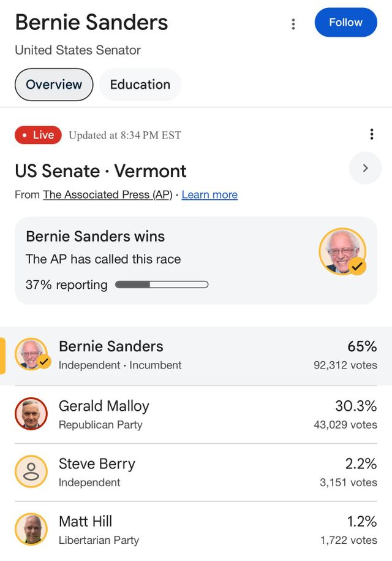This screenshot has height=561, width=392.
Task: Click Matt Hill's candidate photo
Action: coord(31,529)
